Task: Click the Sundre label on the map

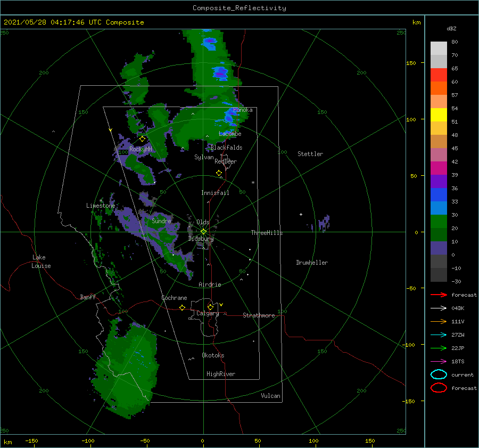Action: click(161, 221)
